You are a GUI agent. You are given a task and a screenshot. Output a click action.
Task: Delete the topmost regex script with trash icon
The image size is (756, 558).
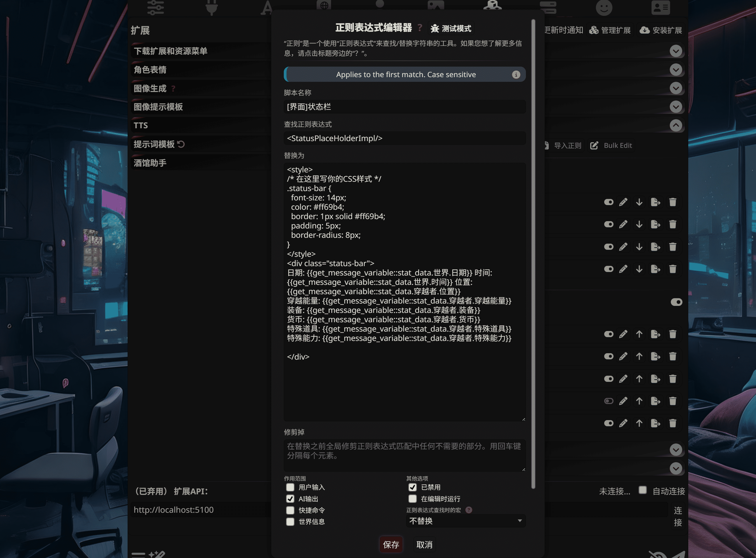[672, 202]
